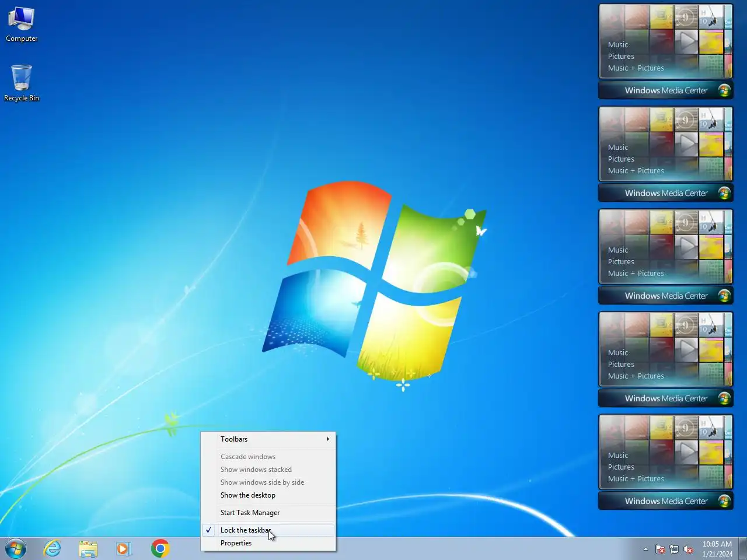The image size is (747, 560).
Task: Click Pictures in the middle Media Center gadget
Action: 621,262
